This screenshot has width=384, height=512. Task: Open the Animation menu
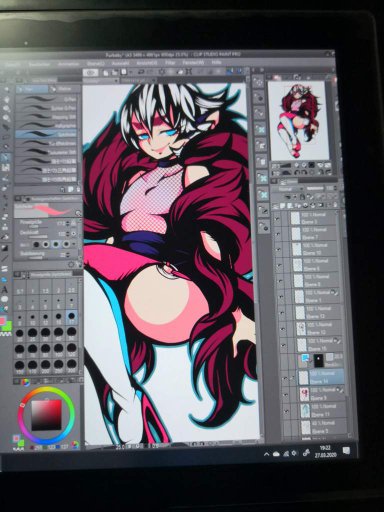[x=68, y=64]
